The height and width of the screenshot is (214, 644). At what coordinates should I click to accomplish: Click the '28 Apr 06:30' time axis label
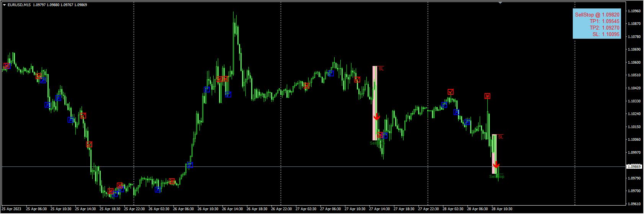tap(477, 209)
